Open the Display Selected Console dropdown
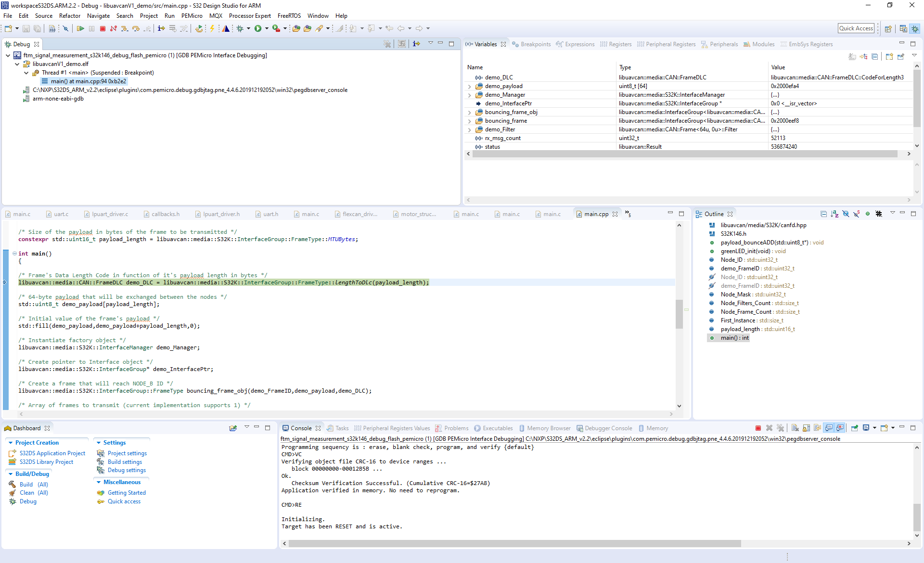 874,428
